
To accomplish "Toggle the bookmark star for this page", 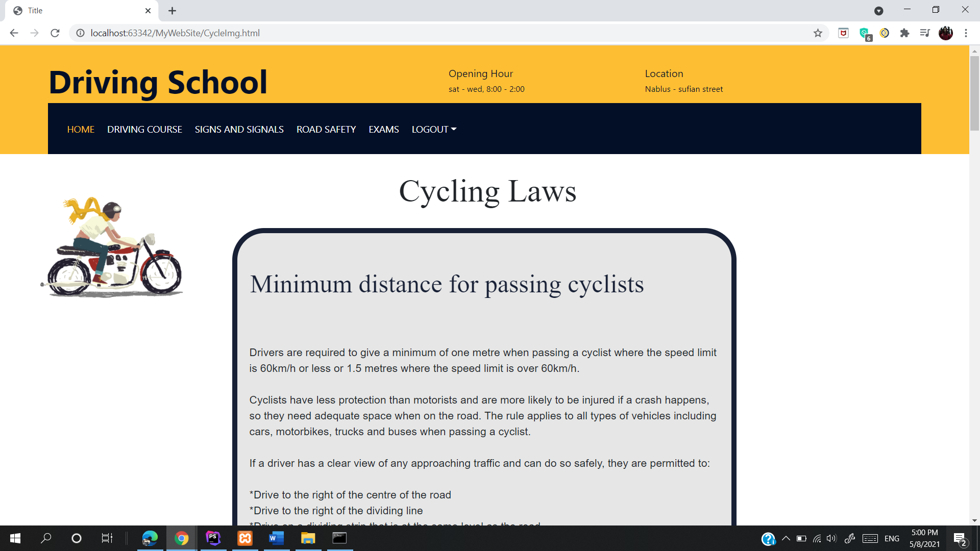I will 818,33.
